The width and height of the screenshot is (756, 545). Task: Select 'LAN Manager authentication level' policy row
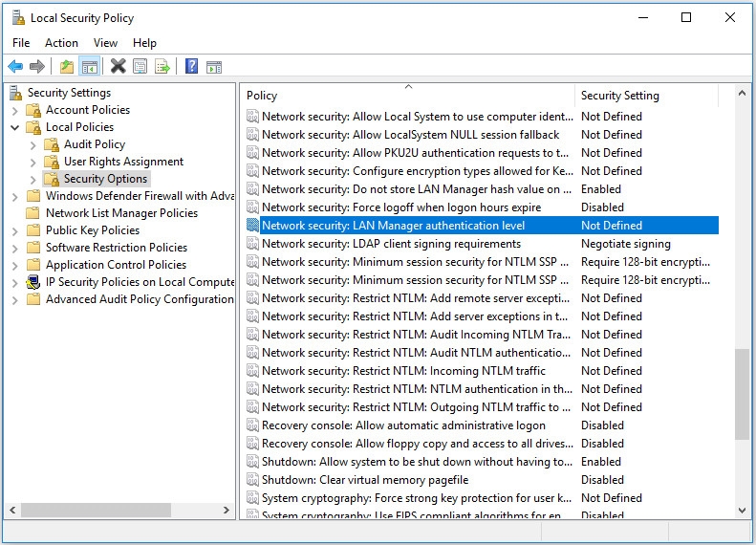click(x=482, y=226)
